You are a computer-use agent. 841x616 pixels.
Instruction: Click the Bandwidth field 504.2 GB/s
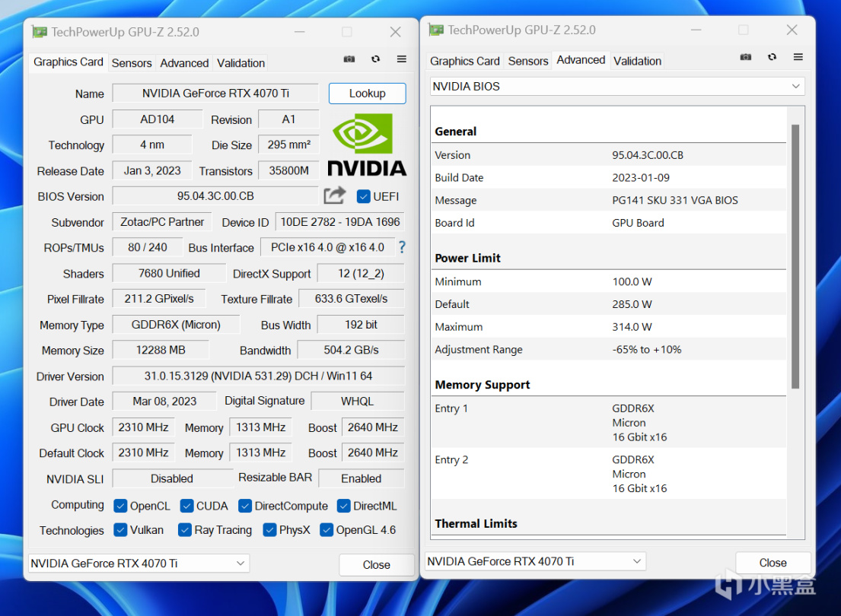tap(352, 350)
